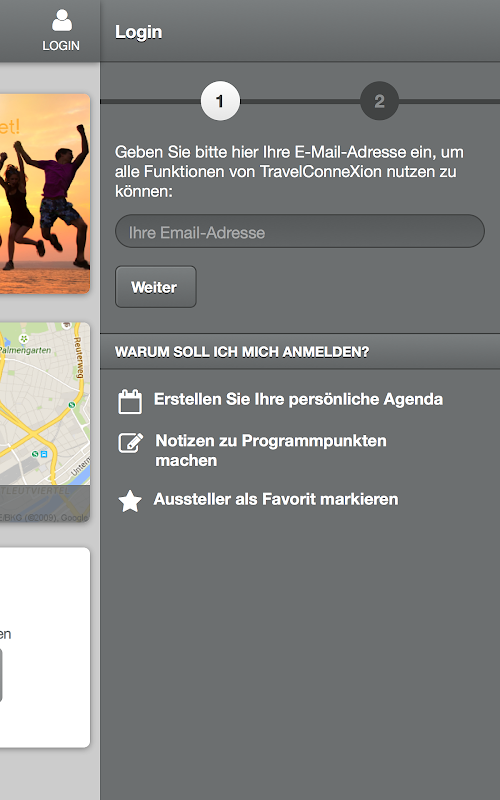
Task: Click the edit note icon beside Notizen
Action: click(131, 442)
